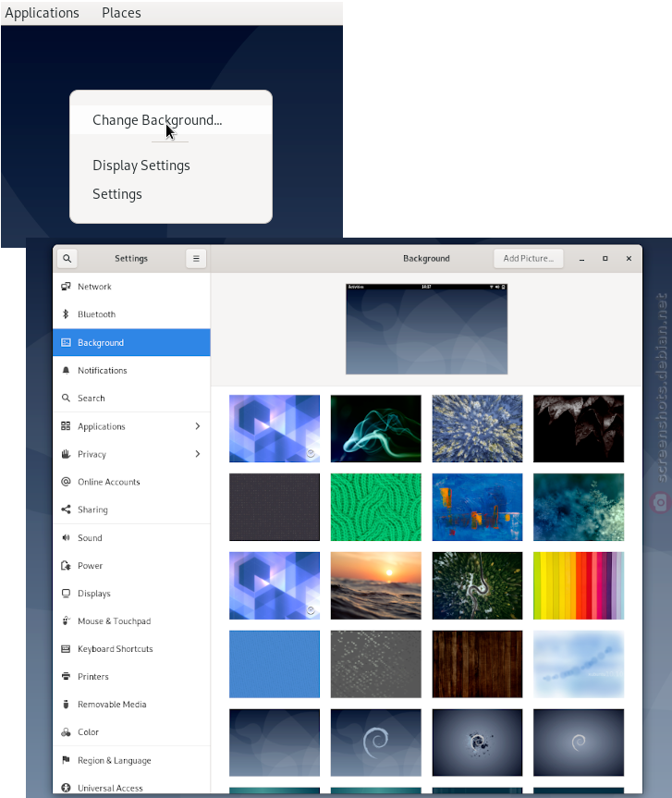Minimize the Settings window

(x=581, y=259)
